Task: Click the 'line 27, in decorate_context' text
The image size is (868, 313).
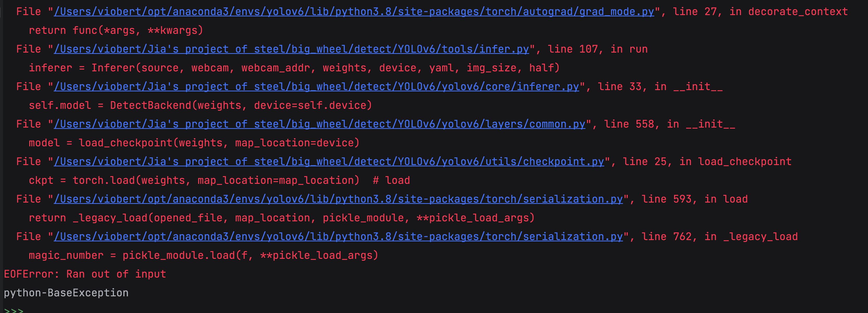Action: coord(760,12)
